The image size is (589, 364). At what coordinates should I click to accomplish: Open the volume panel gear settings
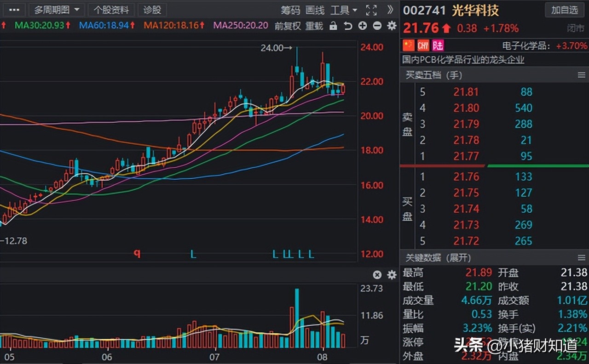[391, 275]
